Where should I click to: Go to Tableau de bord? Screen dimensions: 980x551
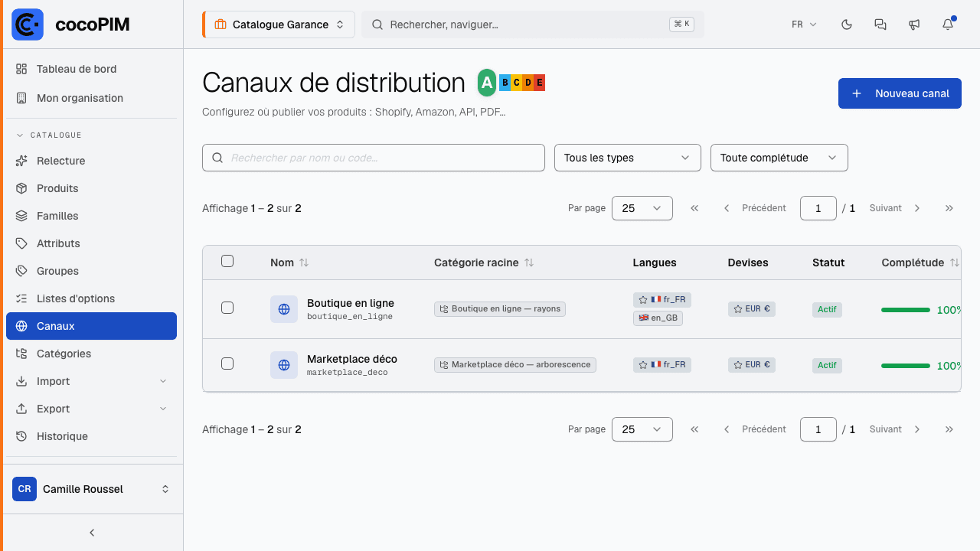92,69
